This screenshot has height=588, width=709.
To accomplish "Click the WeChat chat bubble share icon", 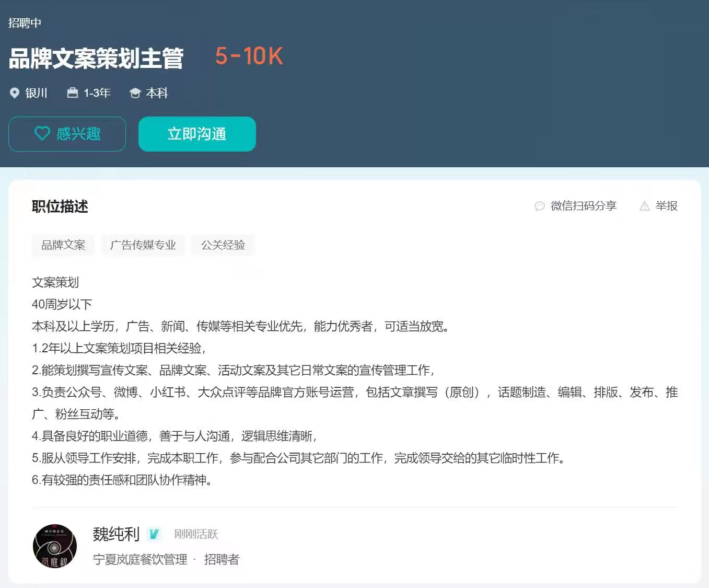I will 540,206.
